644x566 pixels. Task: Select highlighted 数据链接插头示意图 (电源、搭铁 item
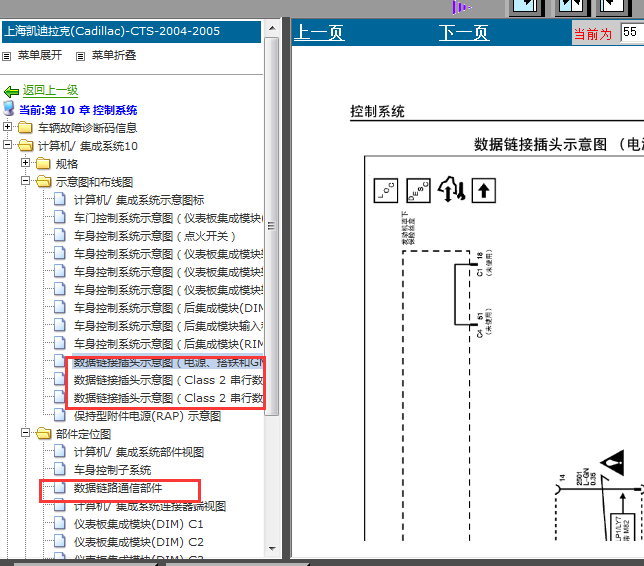168,362
